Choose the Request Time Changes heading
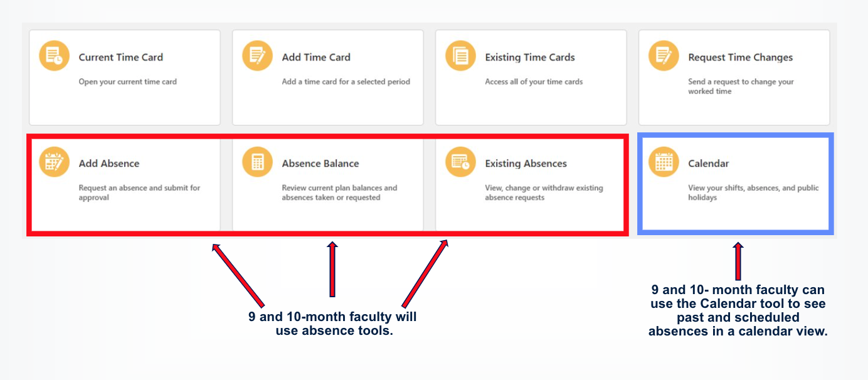Viewport: 868px width, 380px height. click(740, 57)
